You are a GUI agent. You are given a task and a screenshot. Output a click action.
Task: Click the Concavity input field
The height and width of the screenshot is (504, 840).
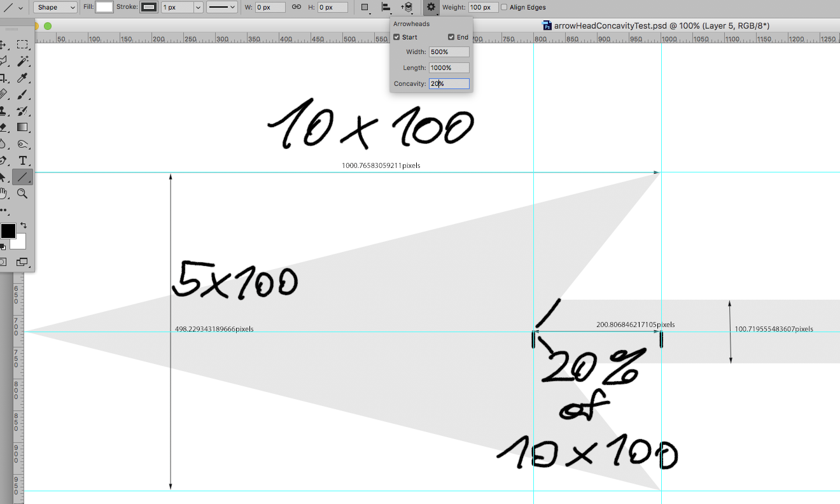449,84
